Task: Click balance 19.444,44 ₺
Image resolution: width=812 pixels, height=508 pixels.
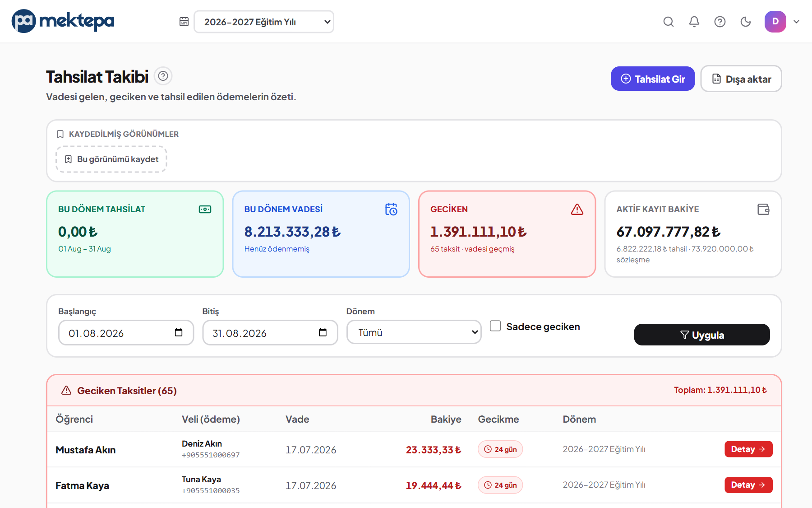Action: [434, 485]
